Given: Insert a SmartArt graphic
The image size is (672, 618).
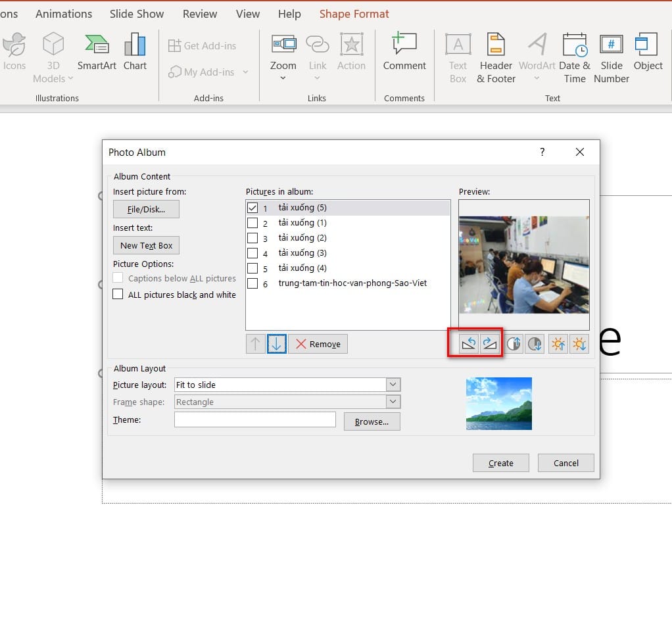Looking at the screenshot, I should [x=97, y=53].
